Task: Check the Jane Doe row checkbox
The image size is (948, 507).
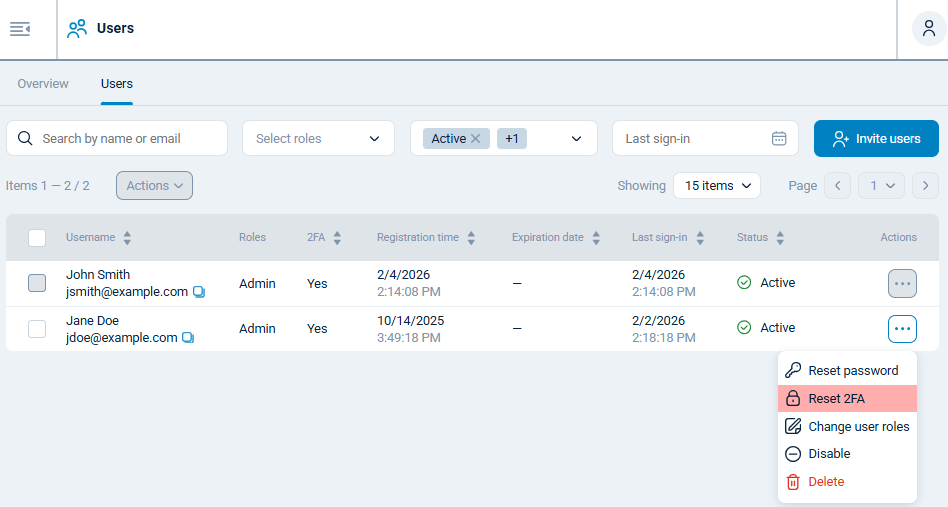Action: tap(37, 328)
